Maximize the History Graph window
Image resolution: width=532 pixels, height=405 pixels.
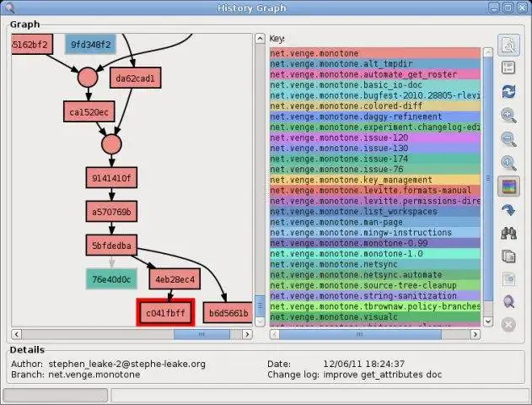click(x=508, y=8)
